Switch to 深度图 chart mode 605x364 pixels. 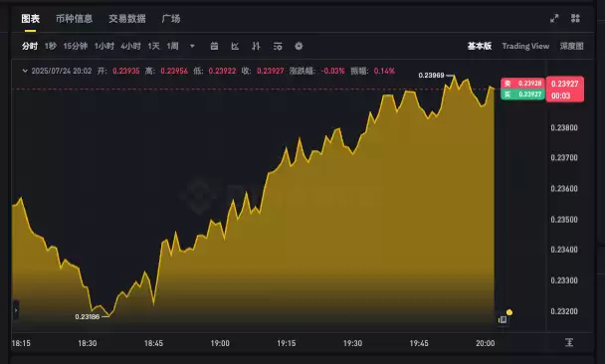pos(572,47)
